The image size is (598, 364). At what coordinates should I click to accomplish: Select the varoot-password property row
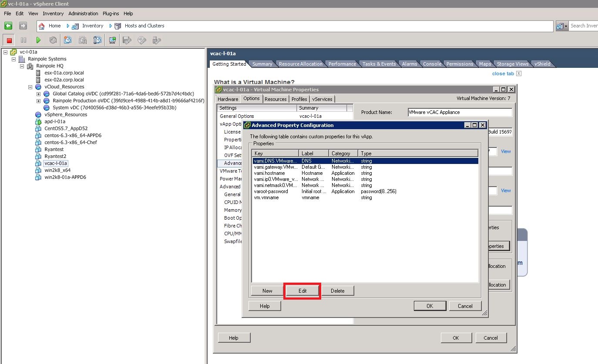[365, 191]
